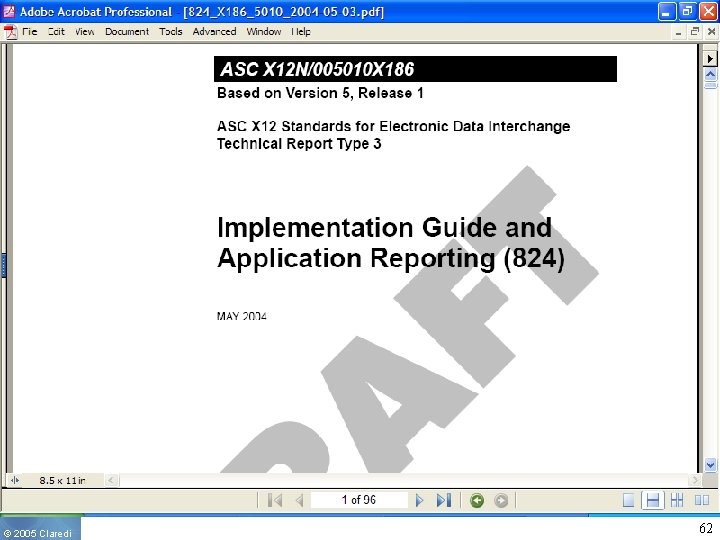Switch to Facing pages layout
720x540 pixels.
pos(702,500)
